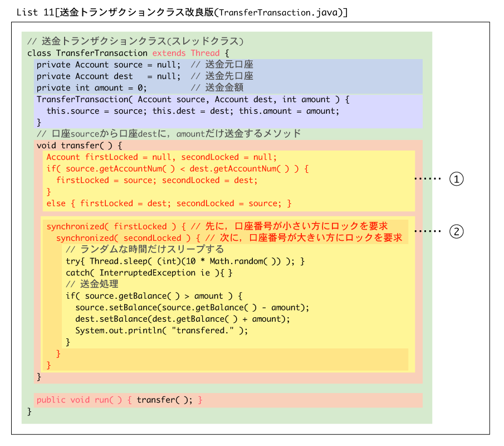This screenshot has height=446, width=504.
Task: Click the 'try{ Thread.sleep(' line
Action: pos(185,261)
